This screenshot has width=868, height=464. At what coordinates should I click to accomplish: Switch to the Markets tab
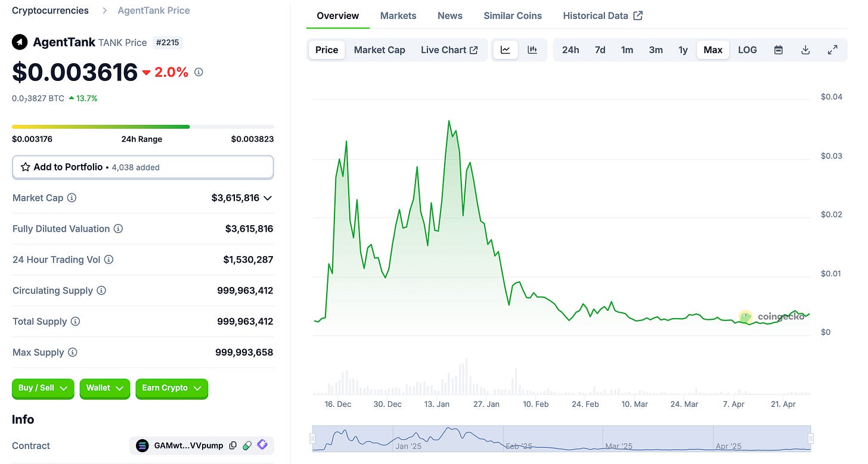398,15
